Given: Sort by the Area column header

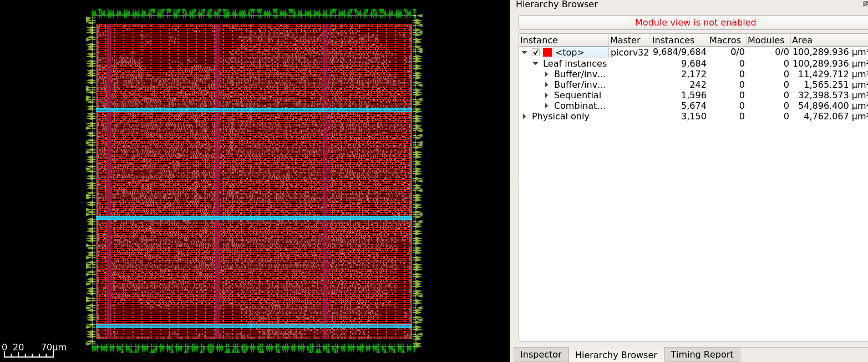Looking at the screenshot, I should coord(802,39).
